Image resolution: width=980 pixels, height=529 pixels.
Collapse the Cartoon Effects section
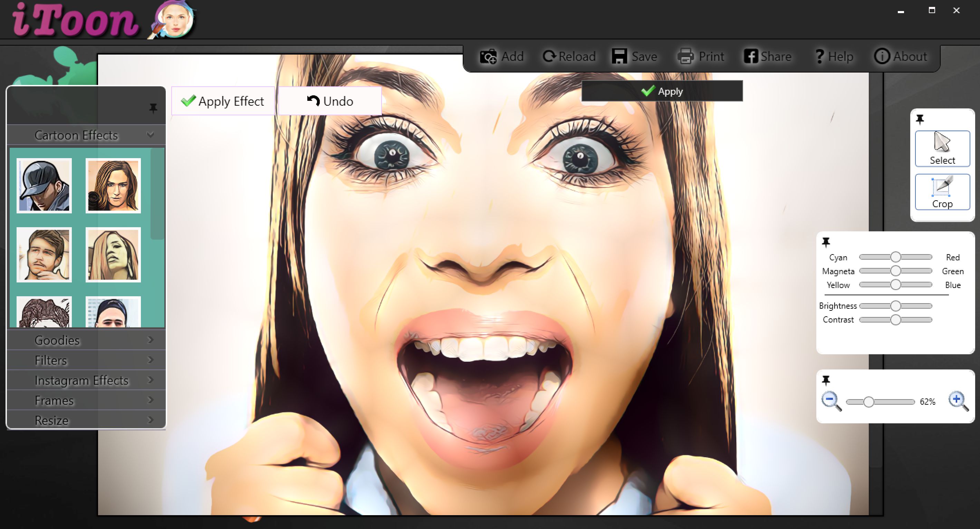point(86,135)
